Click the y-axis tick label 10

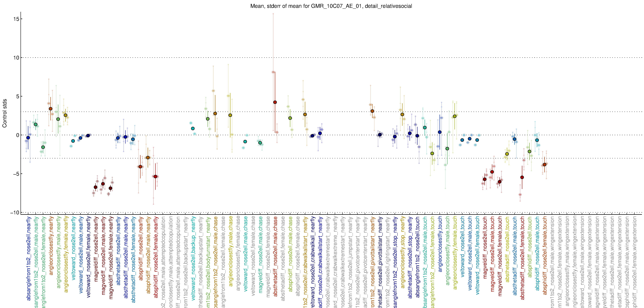[x=16, y=58]
